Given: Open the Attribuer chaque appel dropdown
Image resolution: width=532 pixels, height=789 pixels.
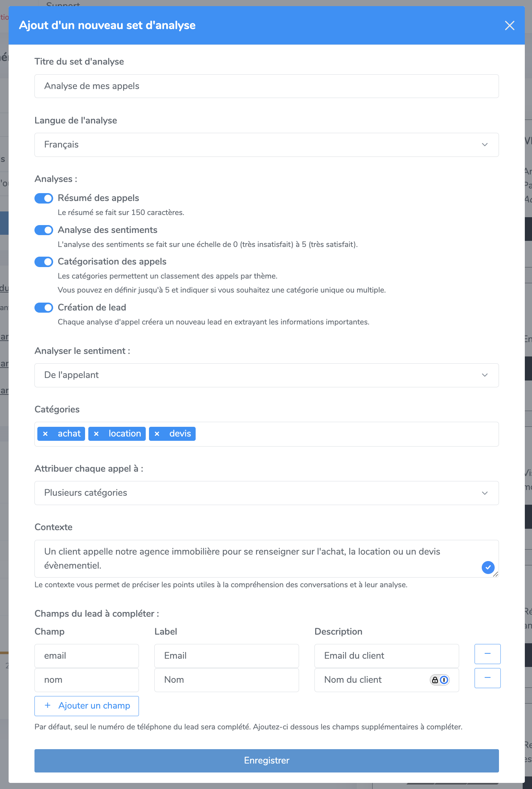Looking at the screenshot, I should coord(266,493).
